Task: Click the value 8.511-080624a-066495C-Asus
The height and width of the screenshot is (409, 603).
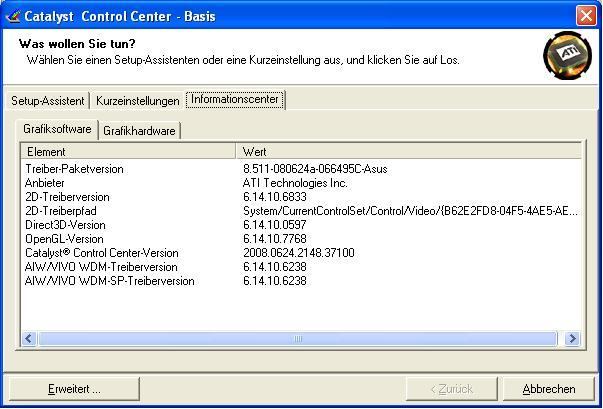Action: point(315,169)
